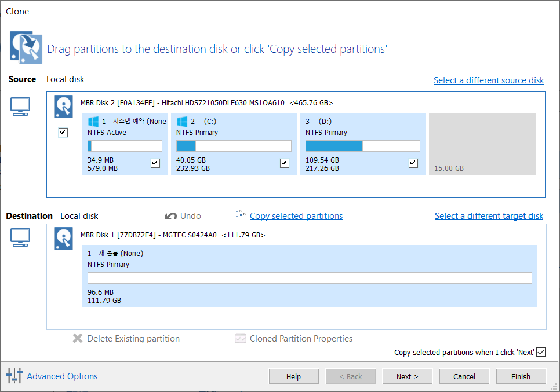Click the Next button
This screenshot has height=392, width=560.
[407, 376]
